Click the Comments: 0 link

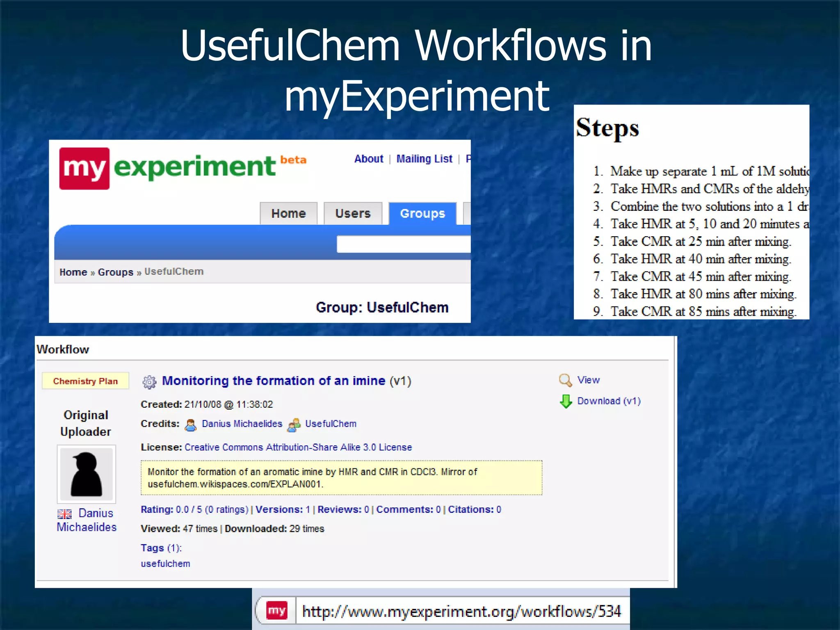coord(409,509)
